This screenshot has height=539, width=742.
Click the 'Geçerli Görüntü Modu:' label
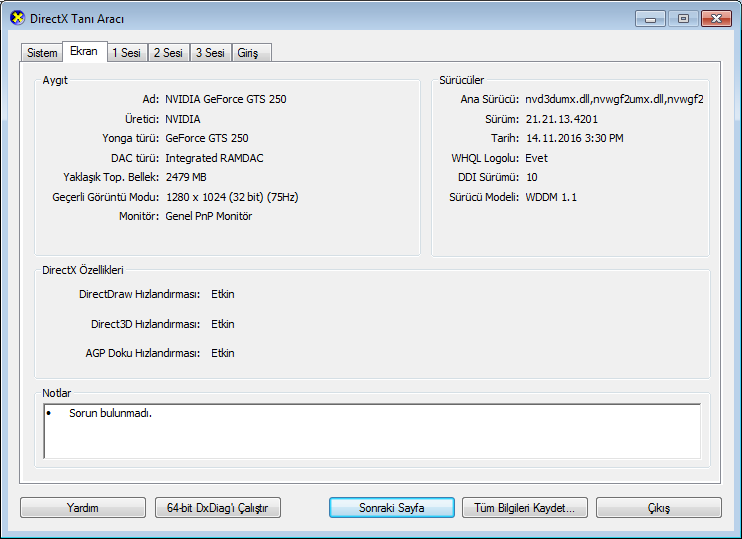[x=106, y=197]
